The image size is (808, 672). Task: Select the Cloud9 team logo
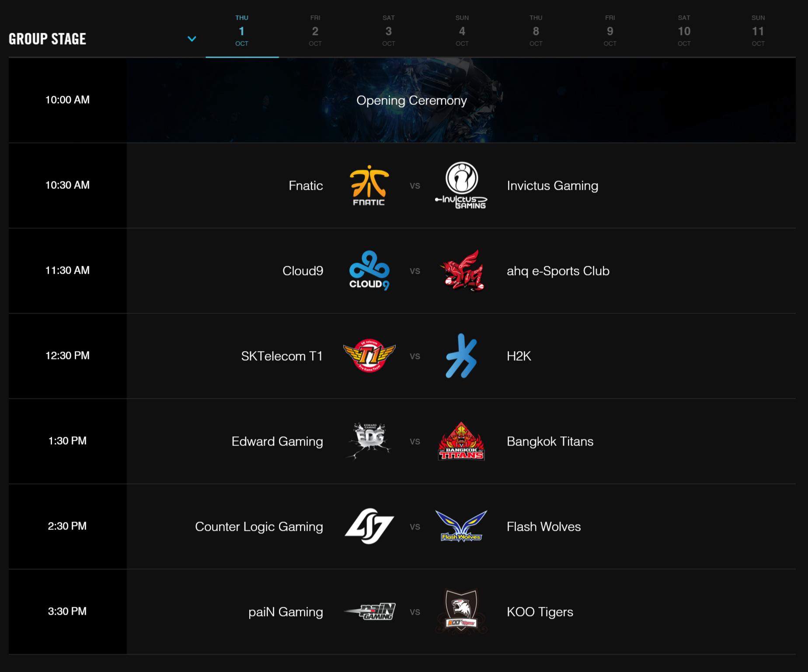click(x=369, y=271)
